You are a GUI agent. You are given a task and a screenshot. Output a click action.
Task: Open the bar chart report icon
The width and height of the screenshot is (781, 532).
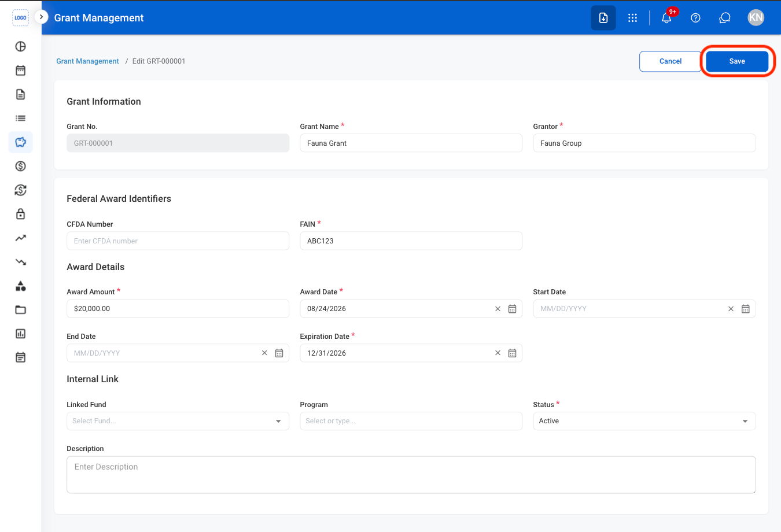20,334
